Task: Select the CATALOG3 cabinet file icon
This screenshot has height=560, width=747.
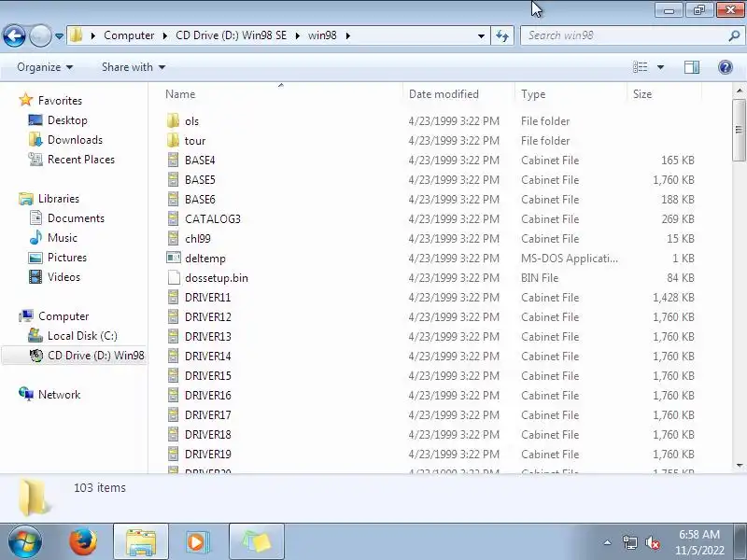Action: tap(174, 218)
